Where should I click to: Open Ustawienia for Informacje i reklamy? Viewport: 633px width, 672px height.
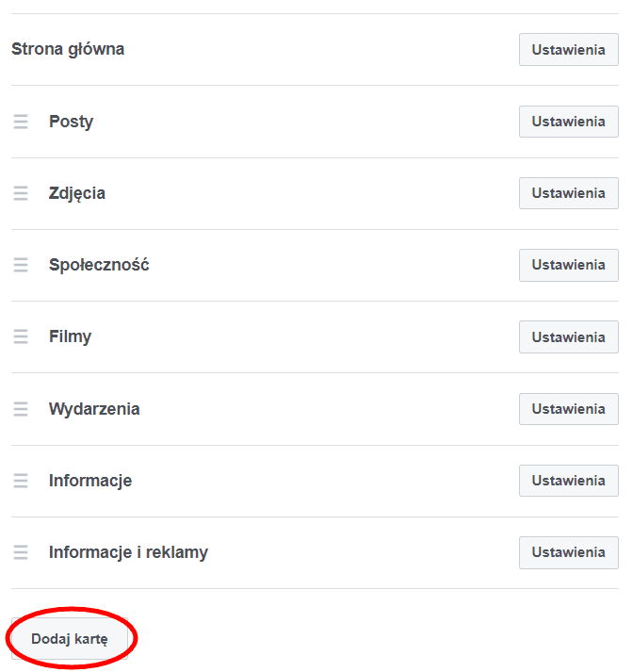[568, 552]
